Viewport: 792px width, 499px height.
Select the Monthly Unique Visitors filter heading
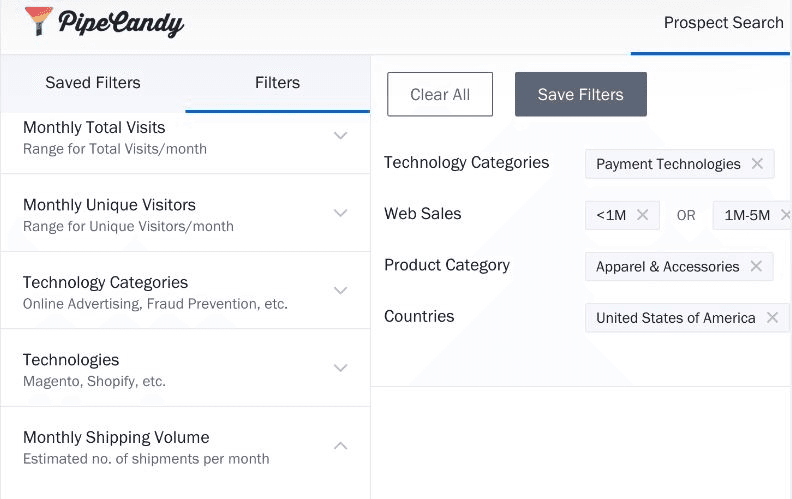tap(109, 205)
